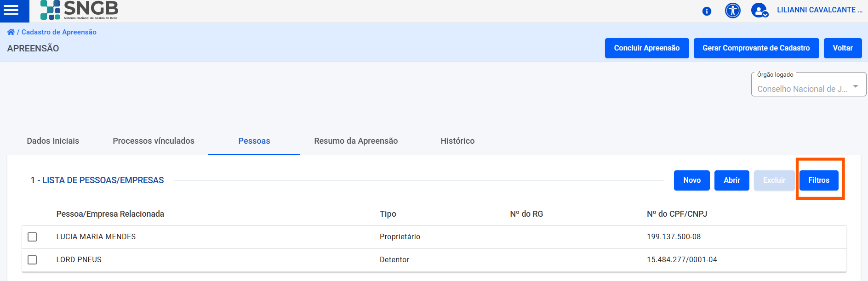Follow the Cadastro de Apreensão breadcrumb link
This screenshot has width=868, height=281.
pyautogui.click(x=59, y=32)
